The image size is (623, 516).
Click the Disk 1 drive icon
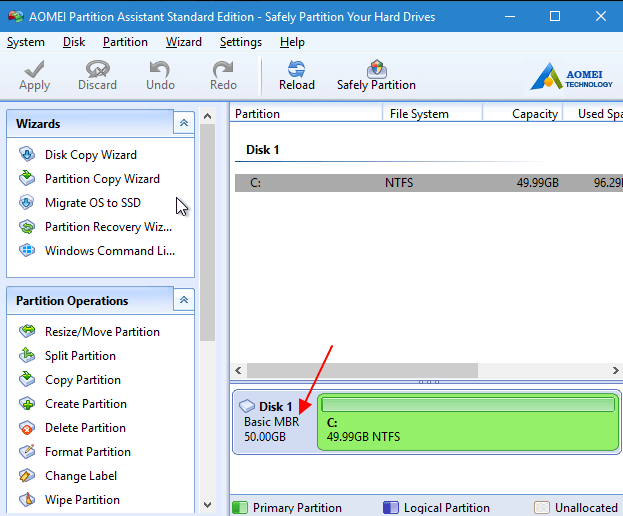(x=247, y=406)
